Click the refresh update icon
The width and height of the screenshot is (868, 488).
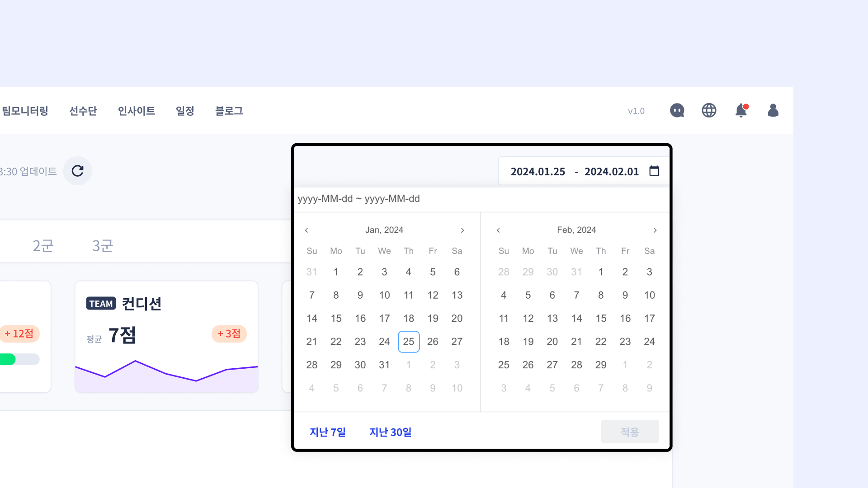(77, 171)
